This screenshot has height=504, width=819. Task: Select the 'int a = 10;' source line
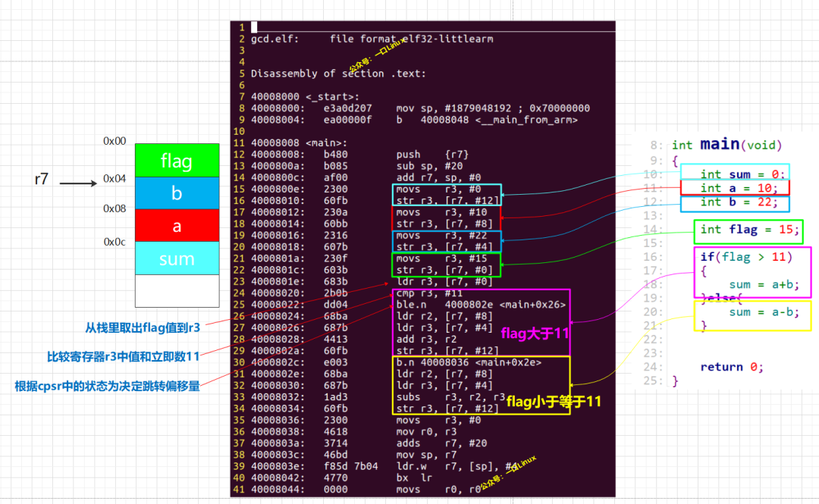click(x=739, y=188)
